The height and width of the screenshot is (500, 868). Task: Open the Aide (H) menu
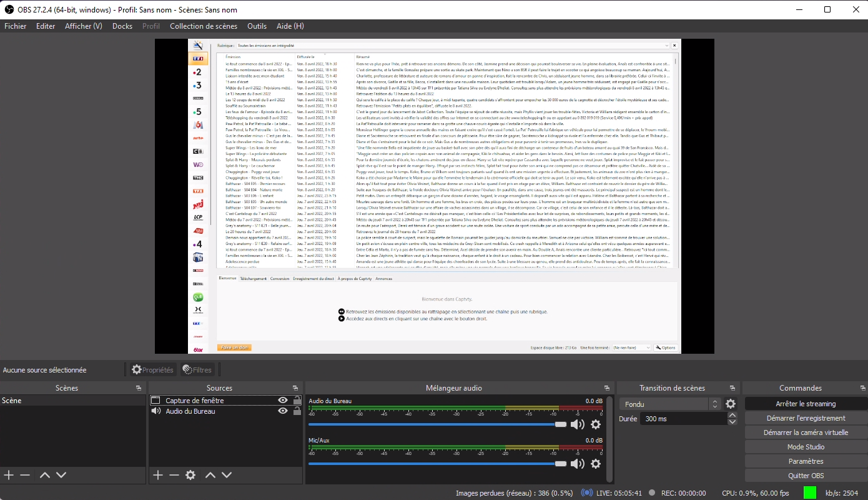point(290,26)
